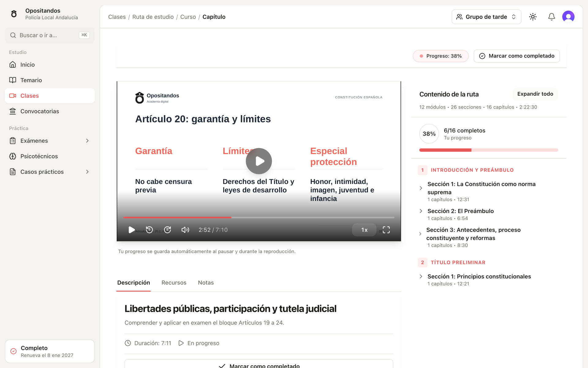The image size is (588, 368).
Task: Open the Completo subscription card
Action: (50, 351)
